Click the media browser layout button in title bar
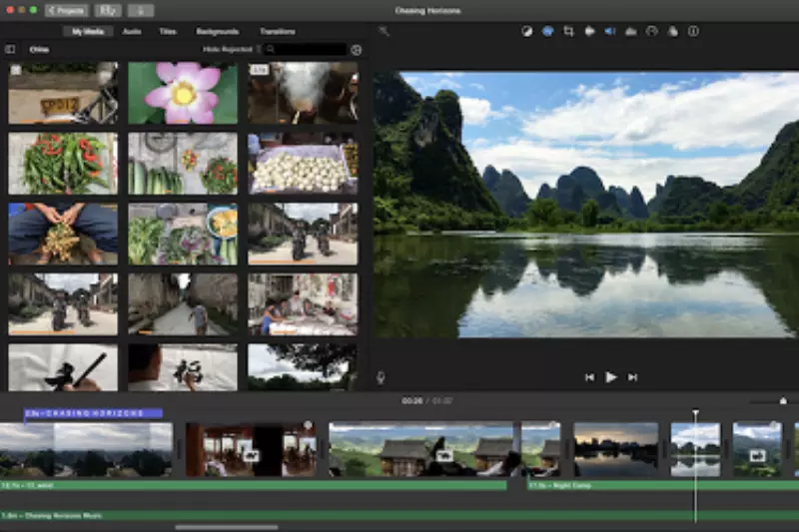The image size is (799, 532). tap(108, 10)
